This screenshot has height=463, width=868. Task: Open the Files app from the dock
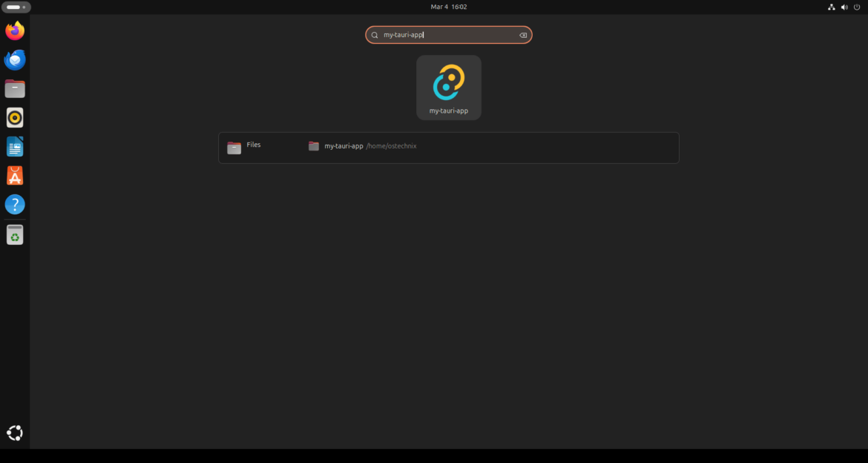[x=14, y=88]
